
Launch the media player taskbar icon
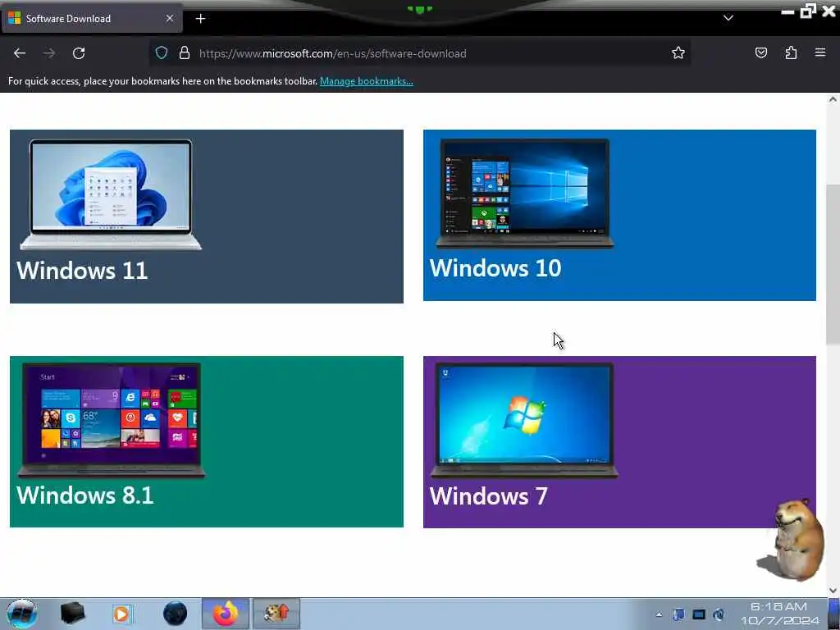coord(121,614)
